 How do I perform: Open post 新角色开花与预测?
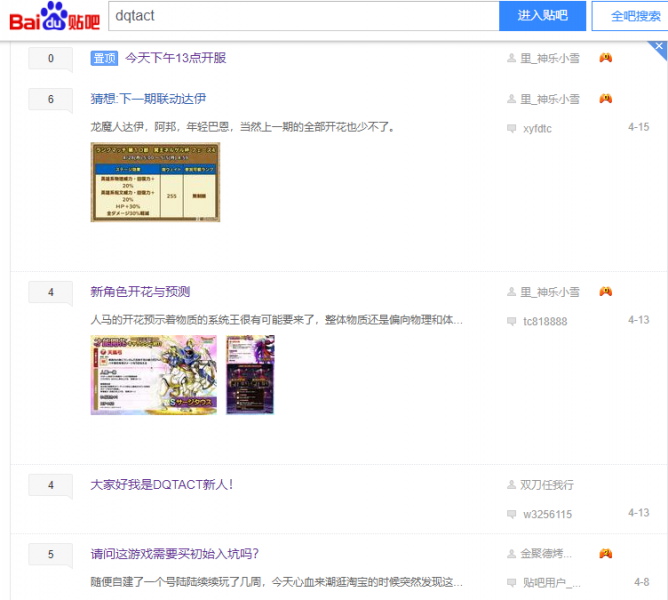140,292
